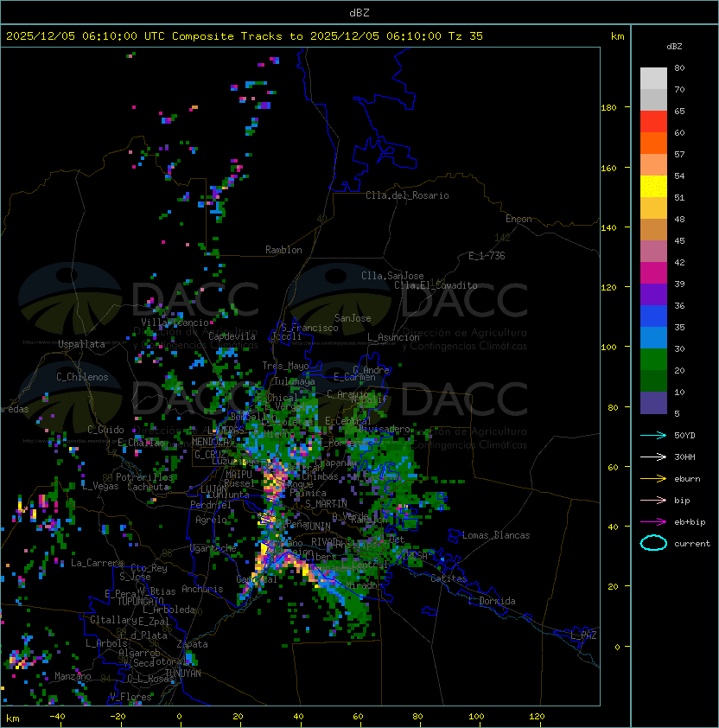
Task: Select the yellow eburn arrow symbol
Action: (653, 479)
